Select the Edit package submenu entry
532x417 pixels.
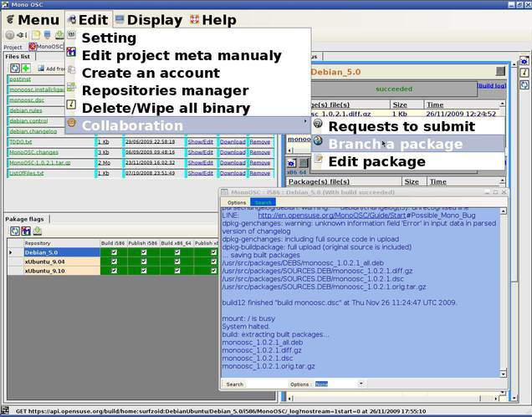(x=408, y=161)
